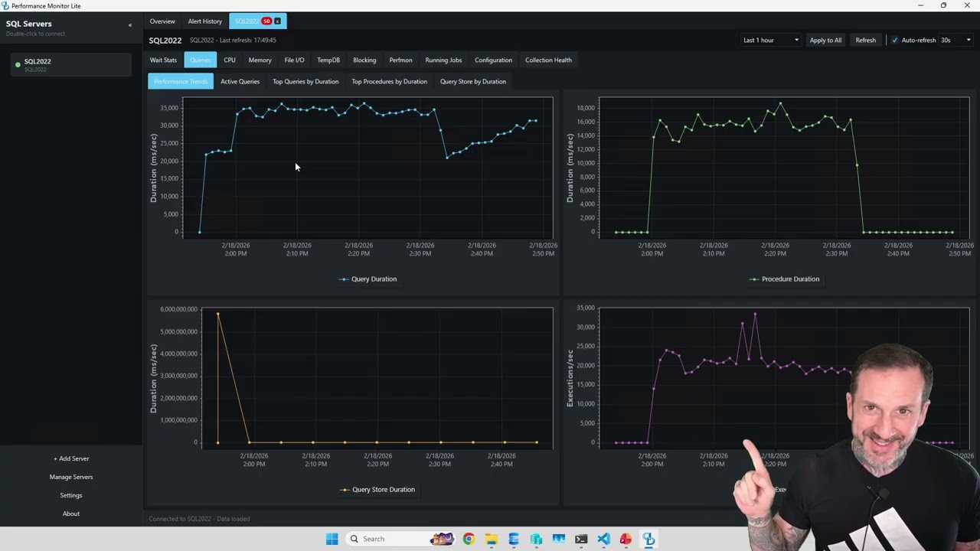980x551 pixels.
Task: Click the SQL Servers sidebar heading
Action: tap(28, 24)
